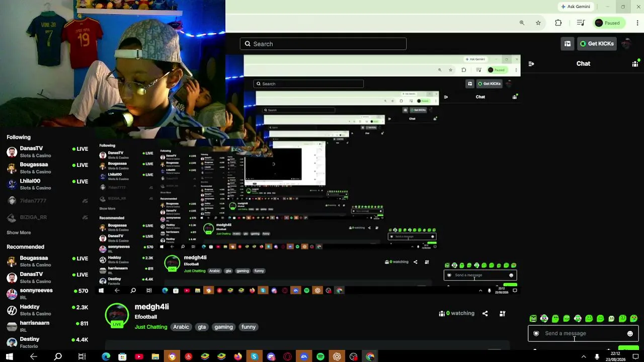Image resolution: width=644 pixels, height=362 pixels.
Task: Launch Microsoft Edge from the taskbar
Action: coord(106,356)
